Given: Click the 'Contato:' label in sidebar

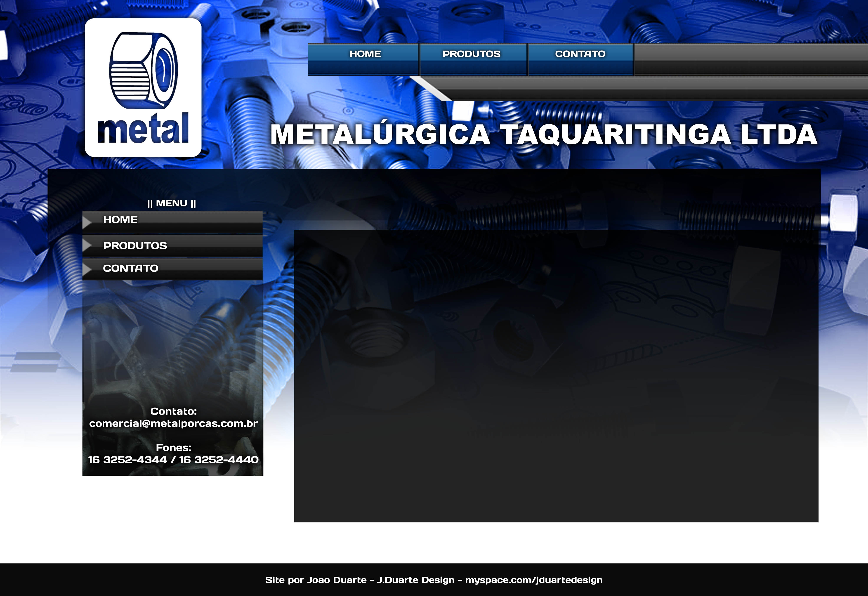Looking at the screenshot, I should click(173, 411).
